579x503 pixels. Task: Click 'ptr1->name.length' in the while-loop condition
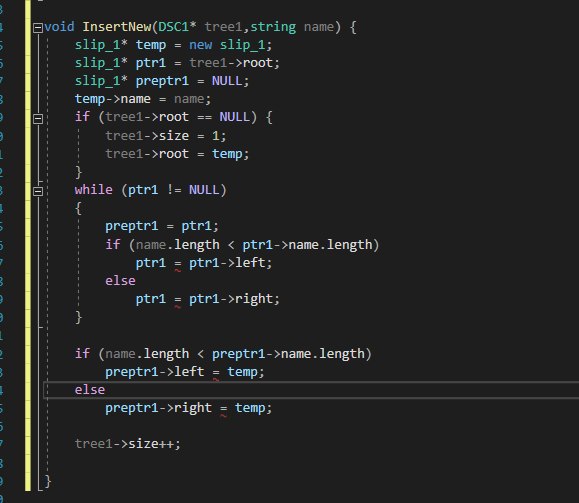tap(307, 245)
